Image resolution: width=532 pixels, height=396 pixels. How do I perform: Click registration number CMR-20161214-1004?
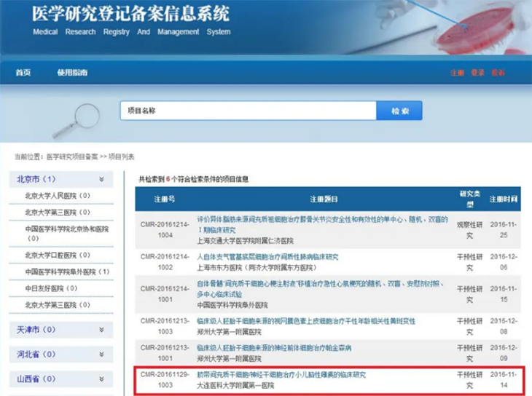[x=165, y=230]
